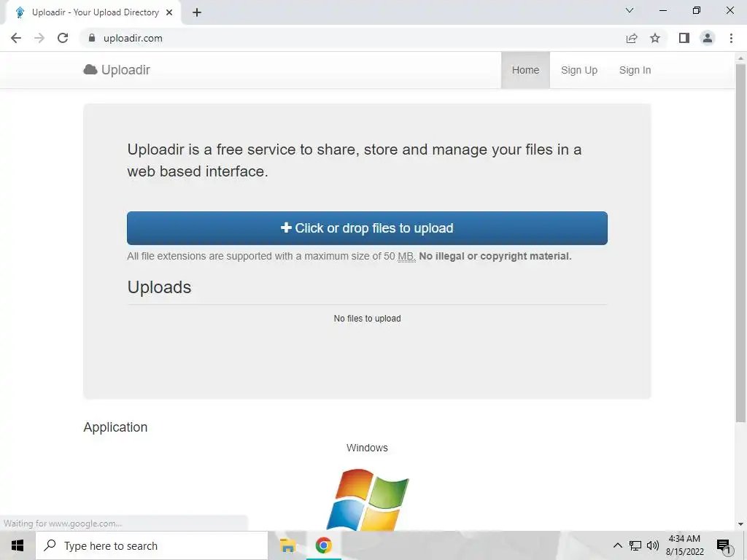Click the Windows logo application image
Viewport: 747px width, 560px height.
(x=368, y=499)
